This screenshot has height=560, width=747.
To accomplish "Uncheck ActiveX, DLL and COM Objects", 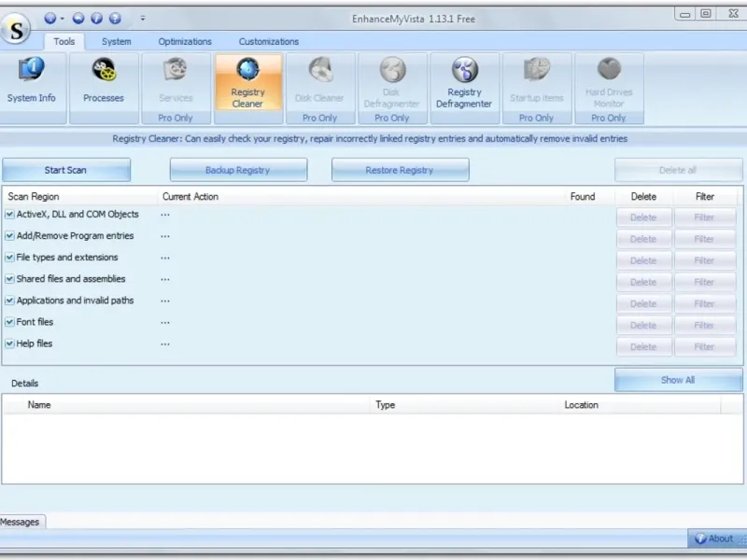I will (9, 215).
